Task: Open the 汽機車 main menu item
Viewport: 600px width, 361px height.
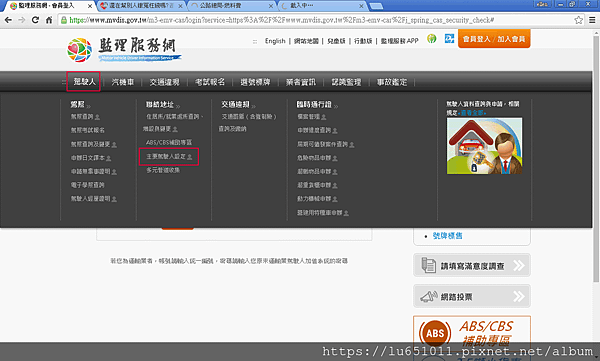Action: (x=123, y=82)
